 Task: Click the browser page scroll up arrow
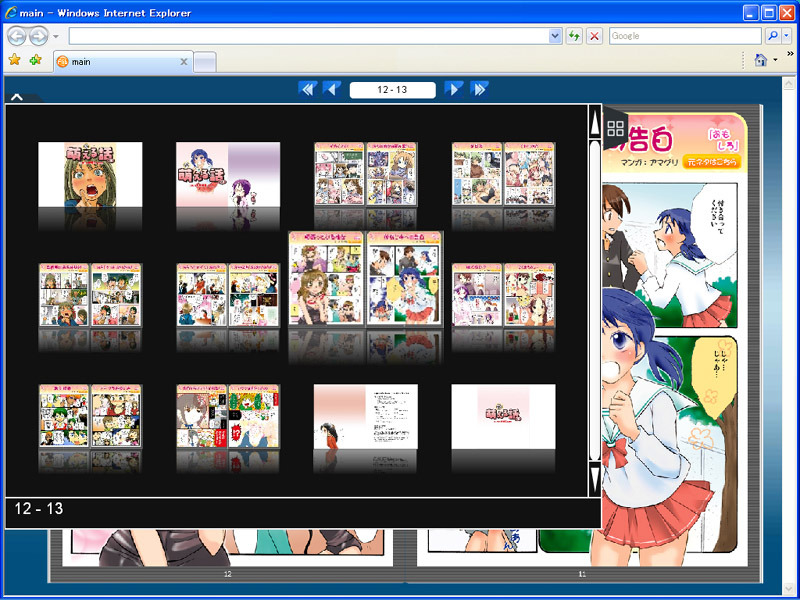click(x=788, y=83)
